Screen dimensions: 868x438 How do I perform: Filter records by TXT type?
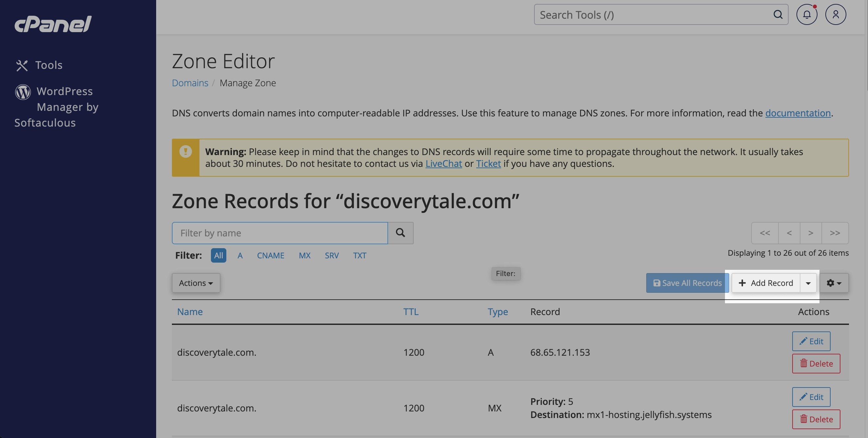[359, 255]
